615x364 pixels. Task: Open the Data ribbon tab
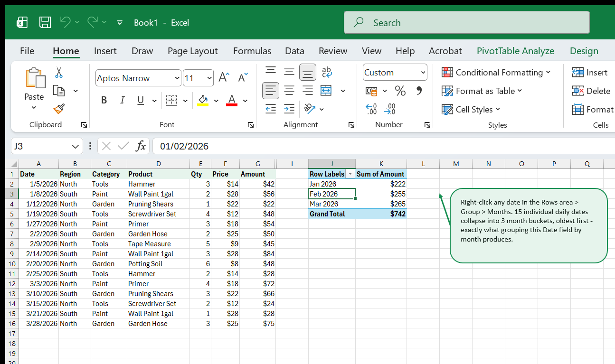[294, 51]
